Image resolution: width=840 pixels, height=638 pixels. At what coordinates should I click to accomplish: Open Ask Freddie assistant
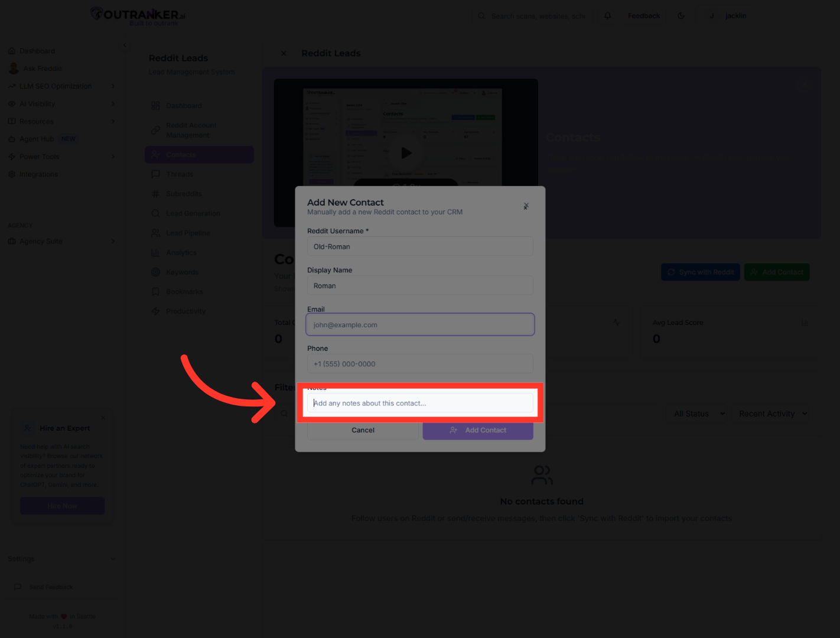[x=35, y=69]
